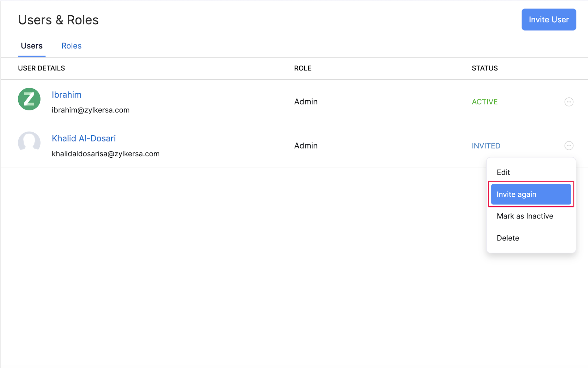Open Ibrahim's user profile link
This screenshot has width=588, height=368.
(66, 94)
